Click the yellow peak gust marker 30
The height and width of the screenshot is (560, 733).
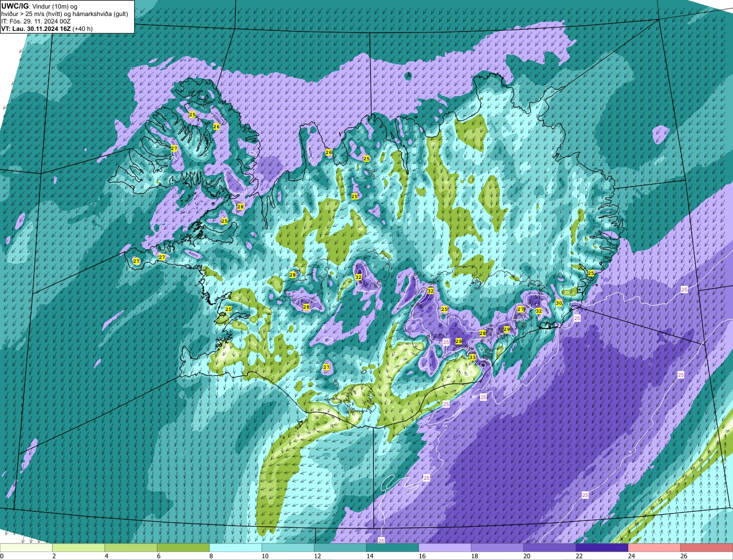(559, 303)
